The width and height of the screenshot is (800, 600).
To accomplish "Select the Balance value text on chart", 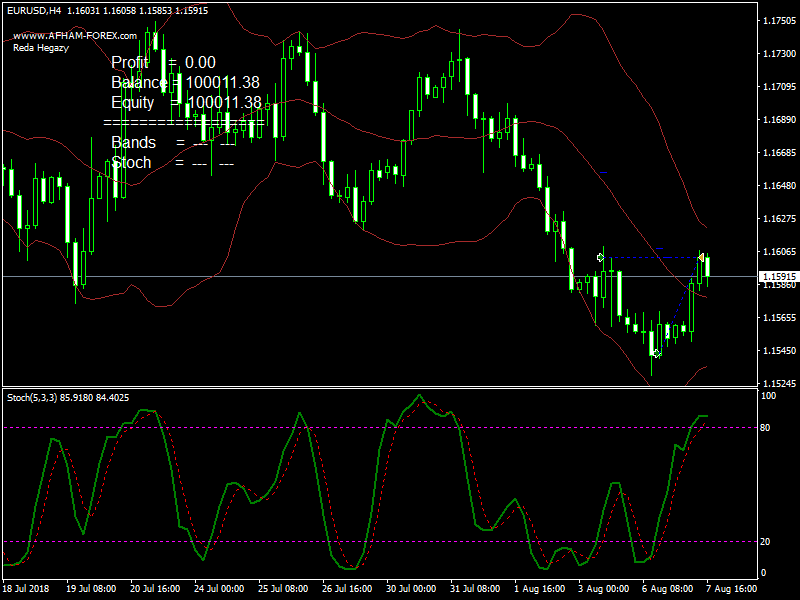I will coord(185,83).
